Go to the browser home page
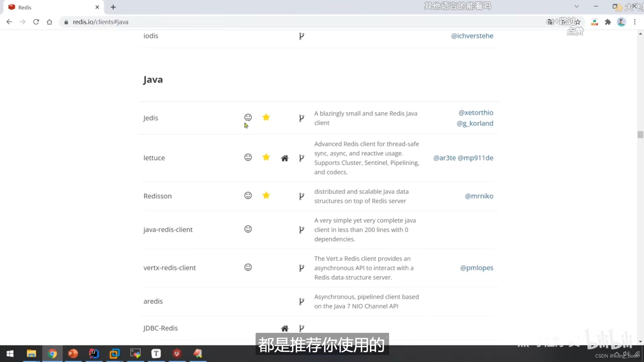Viewport: 644px width, 362px height. [49, 22]
